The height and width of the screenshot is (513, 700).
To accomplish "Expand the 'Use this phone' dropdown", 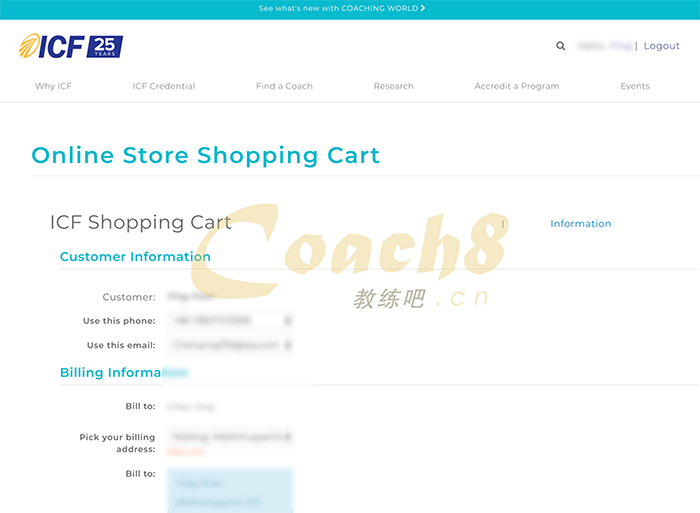I will pyautogui.click(x=231, y=321).
